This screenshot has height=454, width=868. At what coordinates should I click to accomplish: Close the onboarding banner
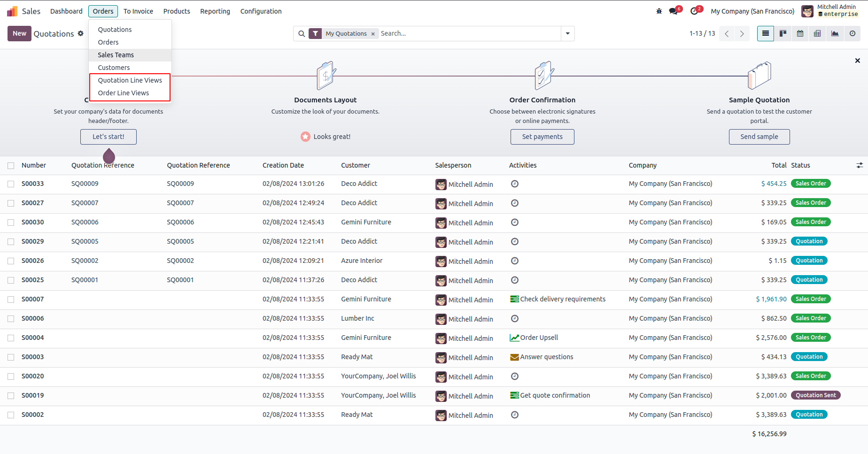coord(857,61)
